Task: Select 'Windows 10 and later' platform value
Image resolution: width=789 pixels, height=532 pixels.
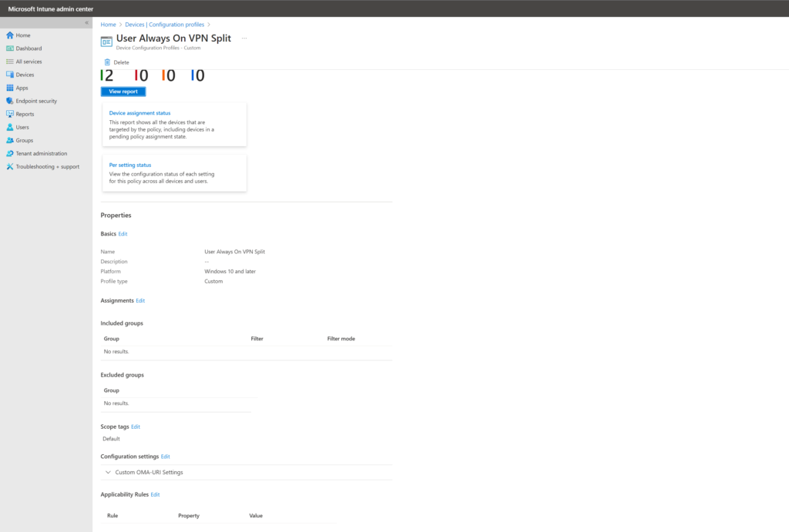Action: (230, 272)
